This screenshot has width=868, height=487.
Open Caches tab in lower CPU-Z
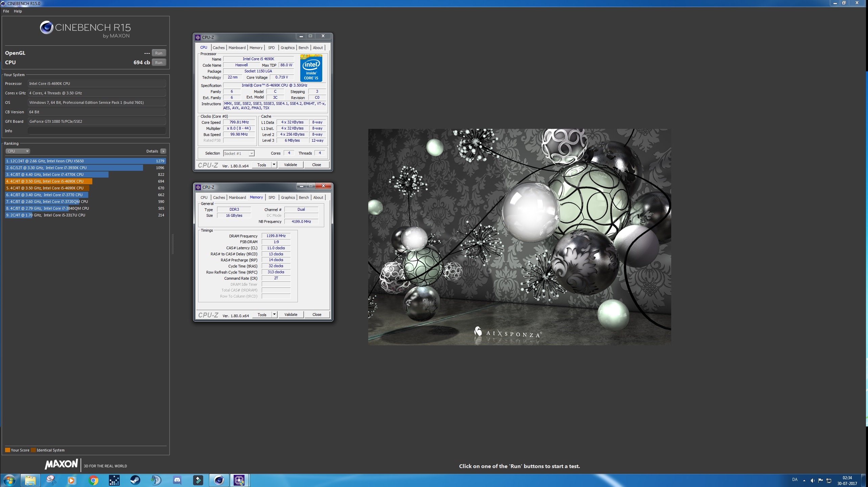click(x=219, y=198)
